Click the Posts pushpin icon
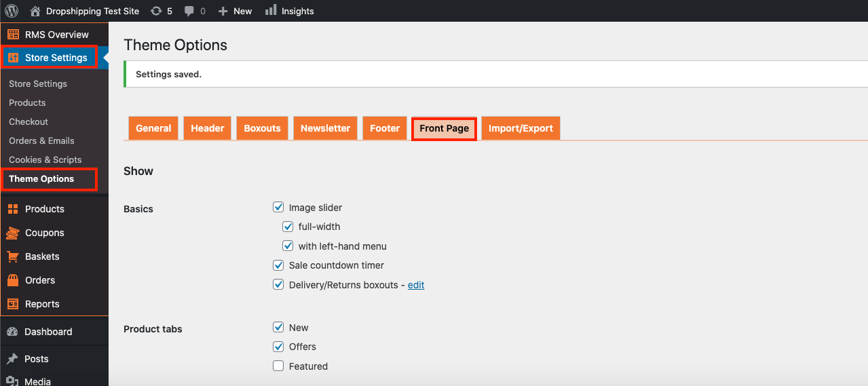Screen dimensions: 868x386 click(x=12, y=359)
